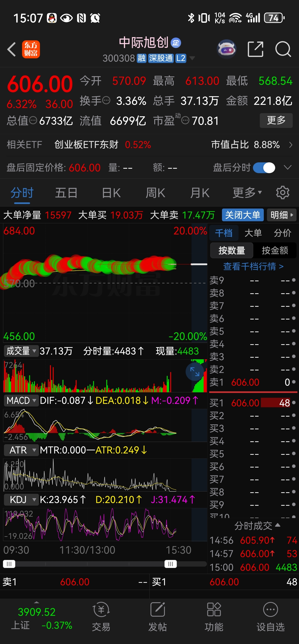This screenshot has height=644, width=299.
Task: Open the 查看千档行情 link
Action: 253,267
